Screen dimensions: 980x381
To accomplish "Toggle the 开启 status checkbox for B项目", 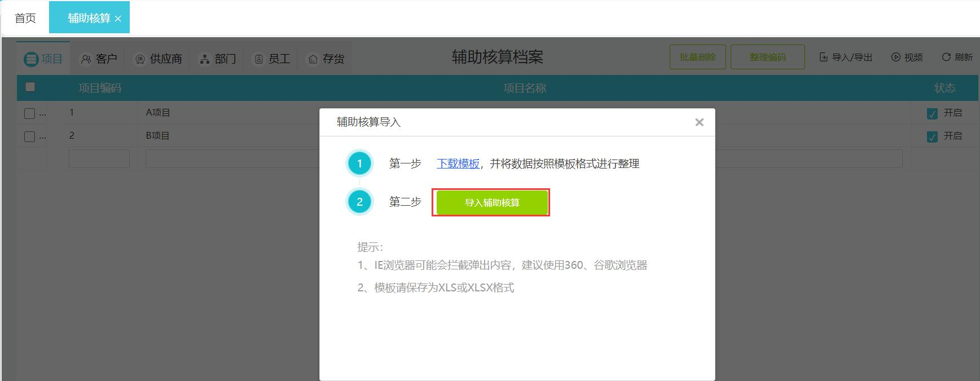I will coord(932,136).
